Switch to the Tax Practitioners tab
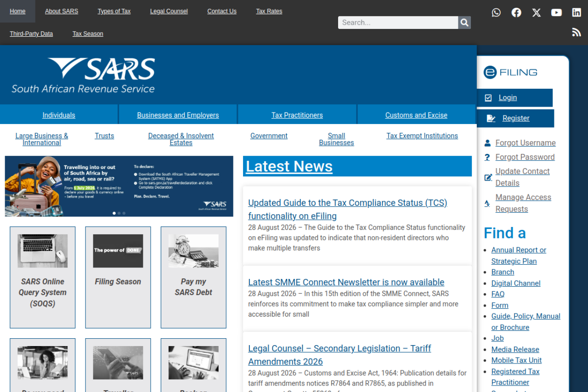 pyautogui.click(x=297, y=115)
